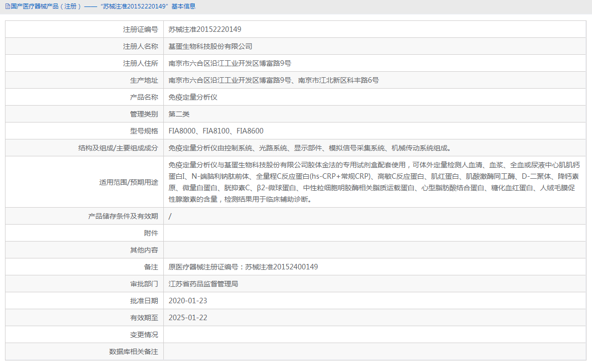Click the label 审批部门
This screenshot has width=592, height=364.
[x=144, y=284]
